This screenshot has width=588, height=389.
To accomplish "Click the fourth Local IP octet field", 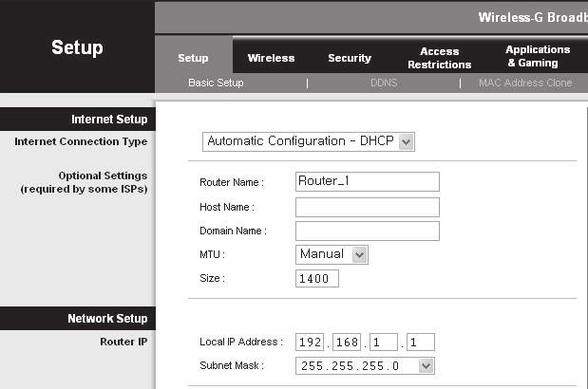I will point(421,343).
